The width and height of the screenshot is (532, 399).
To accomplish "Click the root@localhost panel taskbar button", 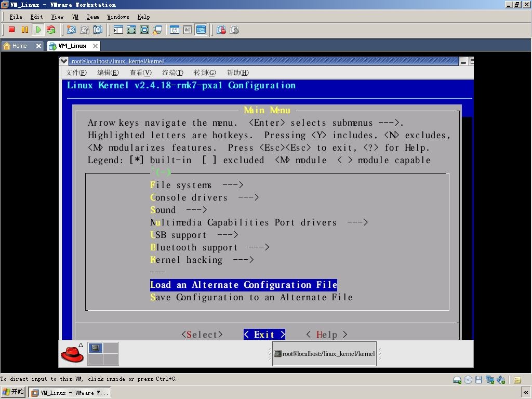I will point(324,353).
